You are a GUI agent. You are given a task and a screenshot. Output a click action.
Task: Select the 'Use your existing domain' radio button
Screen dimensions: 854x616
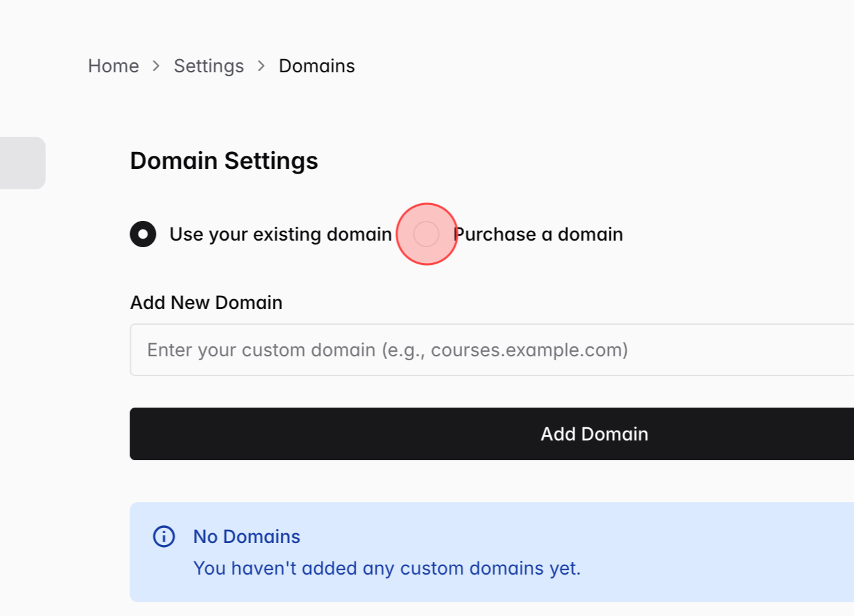(143, 233)
